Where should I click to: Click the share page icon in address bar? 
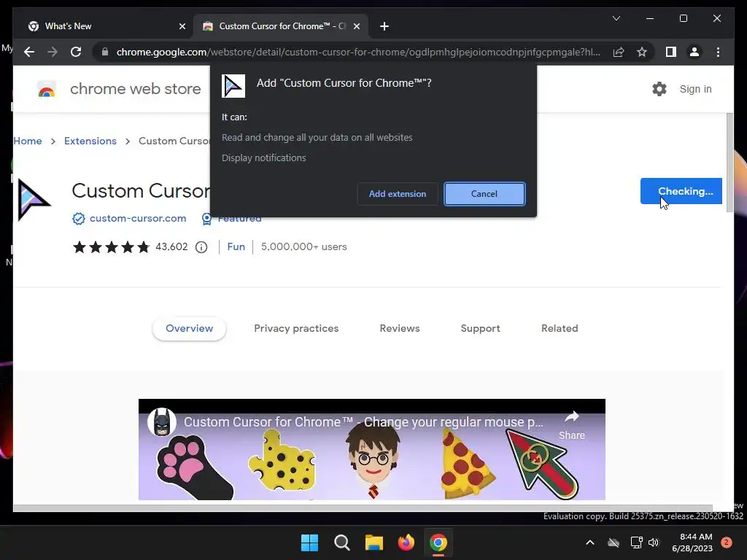(619, 52)
